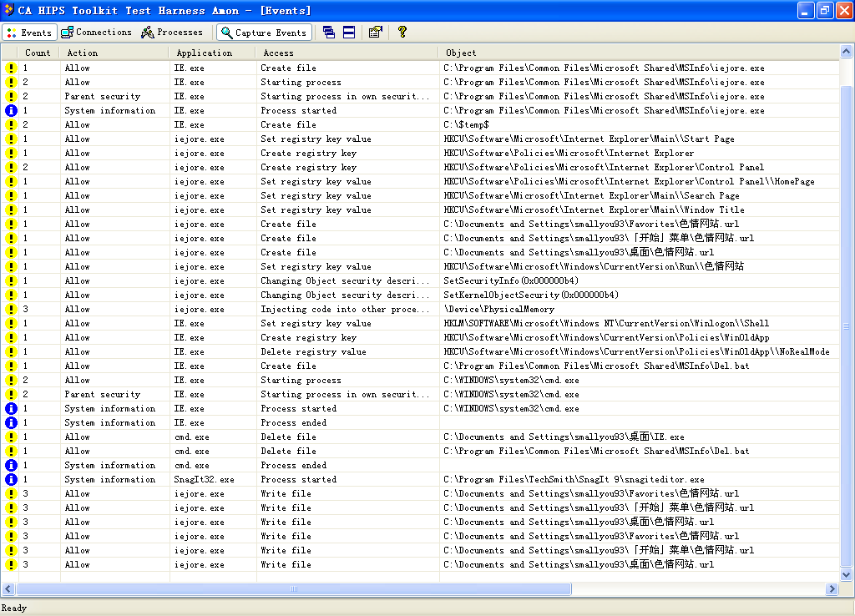855x616 pixels.
Task: Click warning icon of SetSecurityInfo row
Action: 11,280
